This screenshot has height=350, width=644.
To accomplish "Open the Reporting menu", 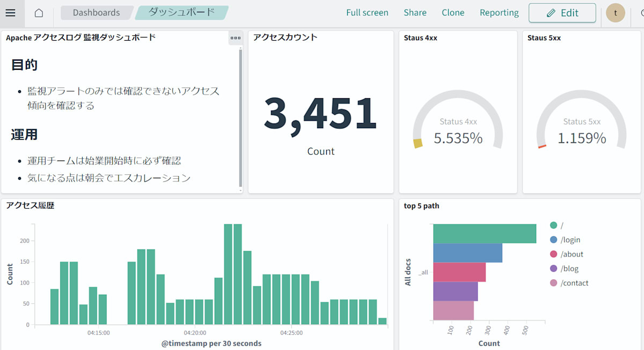I will 499,13.
